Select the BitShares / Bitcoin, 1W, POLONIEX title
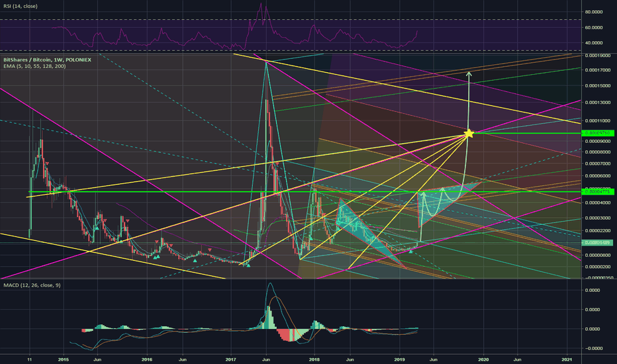Screen dimensions: 617x364 pos(47,60)
